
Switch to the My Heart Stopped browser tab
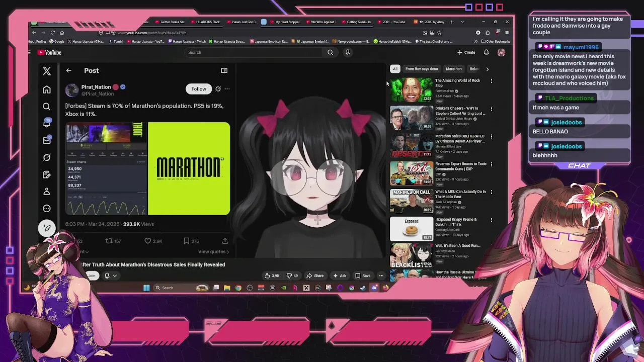point(284,22)
